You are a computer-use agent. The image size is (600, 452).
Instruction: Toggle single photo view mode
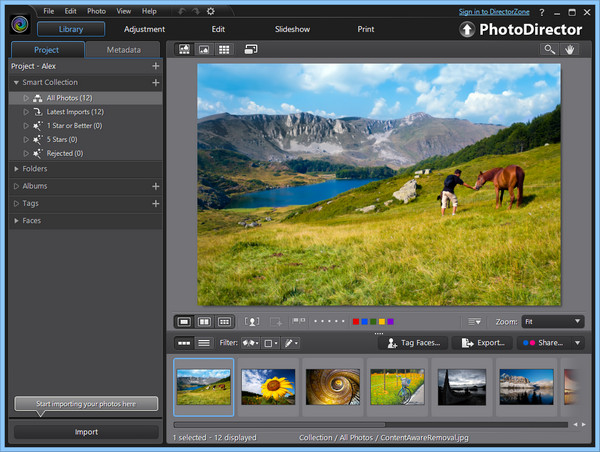[184, 322]
